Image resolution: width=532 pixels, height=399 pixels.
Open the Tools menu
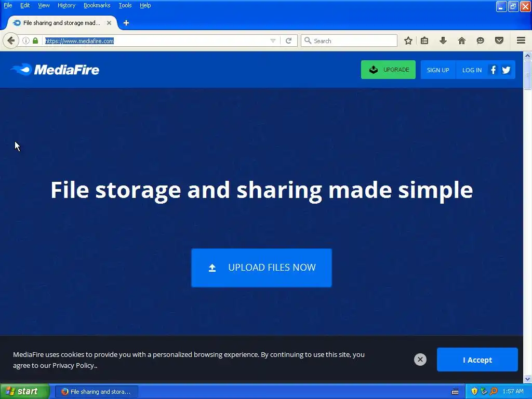point(125,5)
